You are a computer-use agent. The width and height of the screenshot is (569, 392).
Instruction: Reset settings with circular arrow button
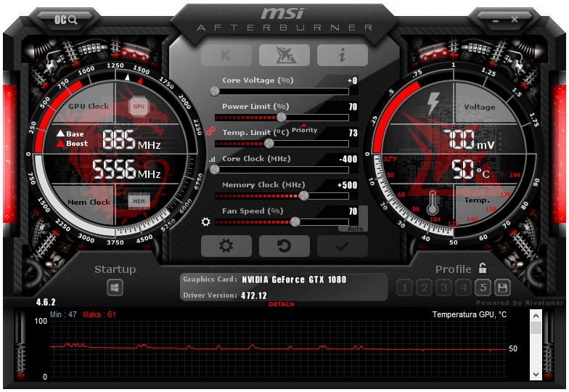coord(284,246)
